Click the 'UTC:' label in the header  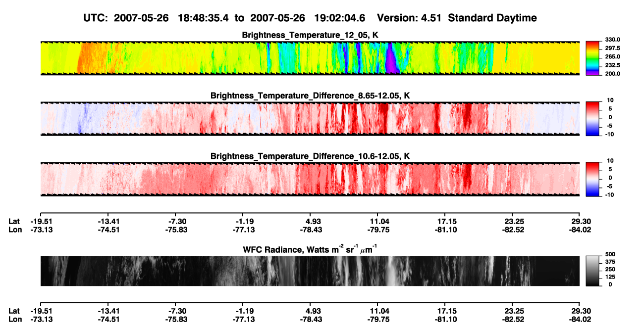[96, 18]
